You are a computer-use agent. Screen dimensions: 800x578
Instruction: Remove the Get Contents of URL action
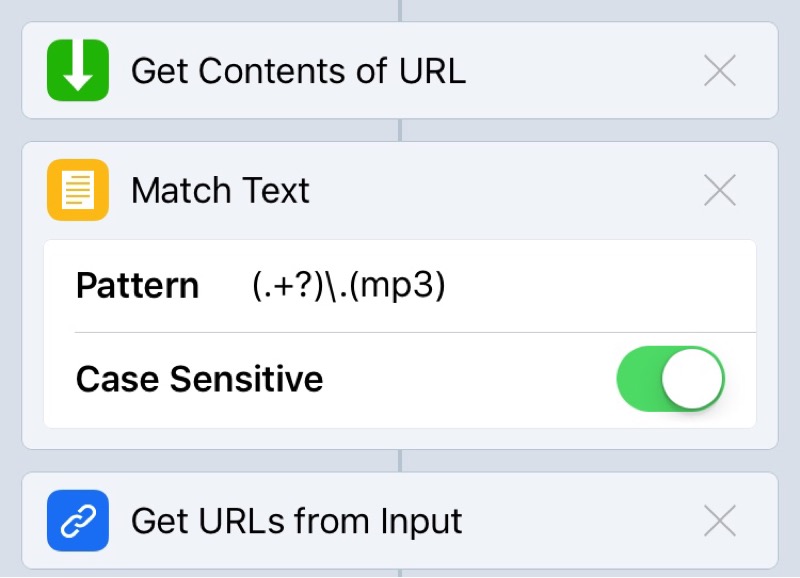click(x=719, y=70)
